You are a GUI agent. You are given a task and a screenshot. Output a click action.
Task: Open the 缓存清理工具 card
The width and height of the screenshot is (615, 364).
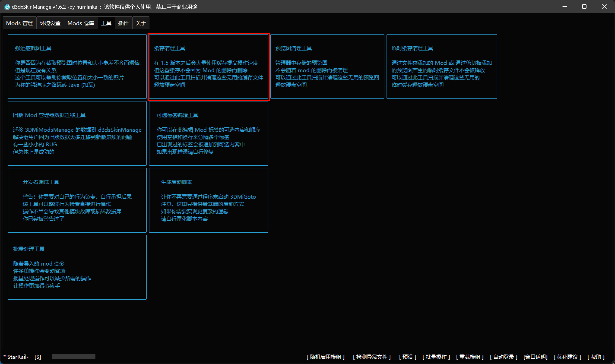click(209, 66)
